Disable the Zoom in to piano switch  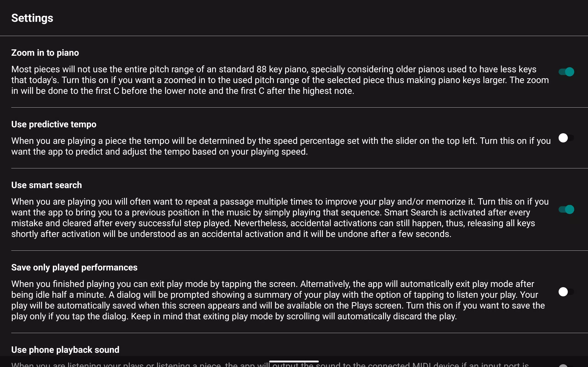tap(566, 72)
